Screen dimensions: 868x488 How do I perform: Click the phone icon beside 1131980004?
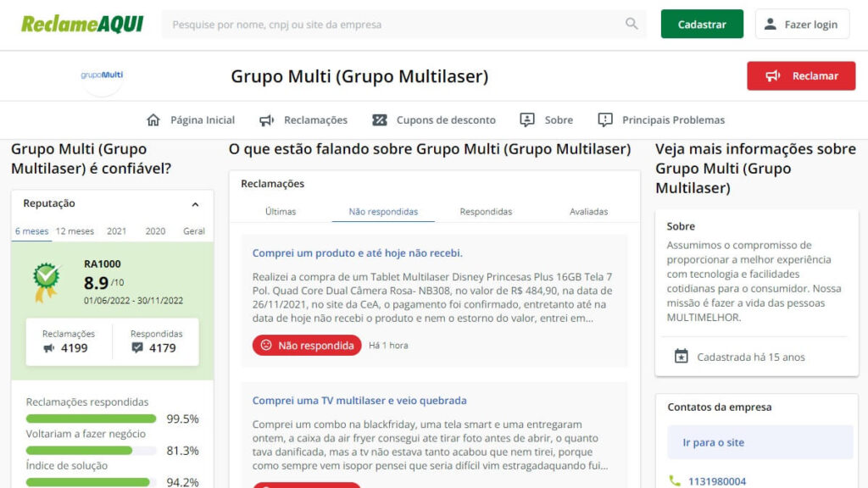point(674,481)
